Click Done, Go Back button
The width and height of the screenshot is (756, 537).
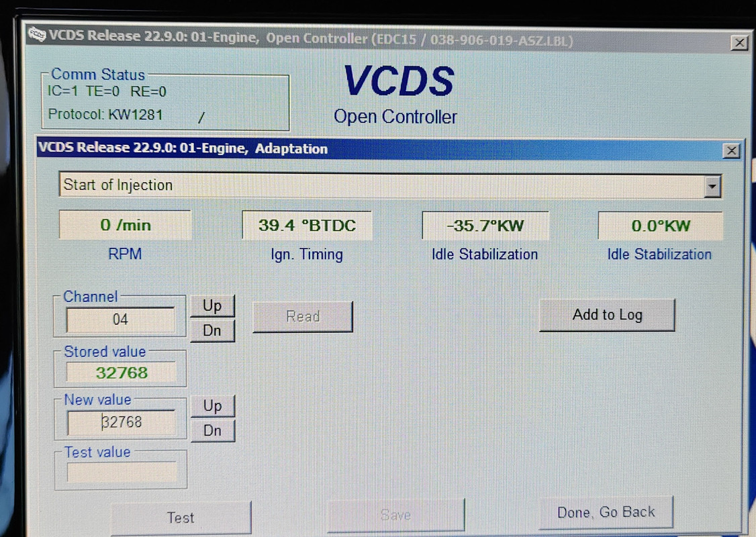click(606, 512)
